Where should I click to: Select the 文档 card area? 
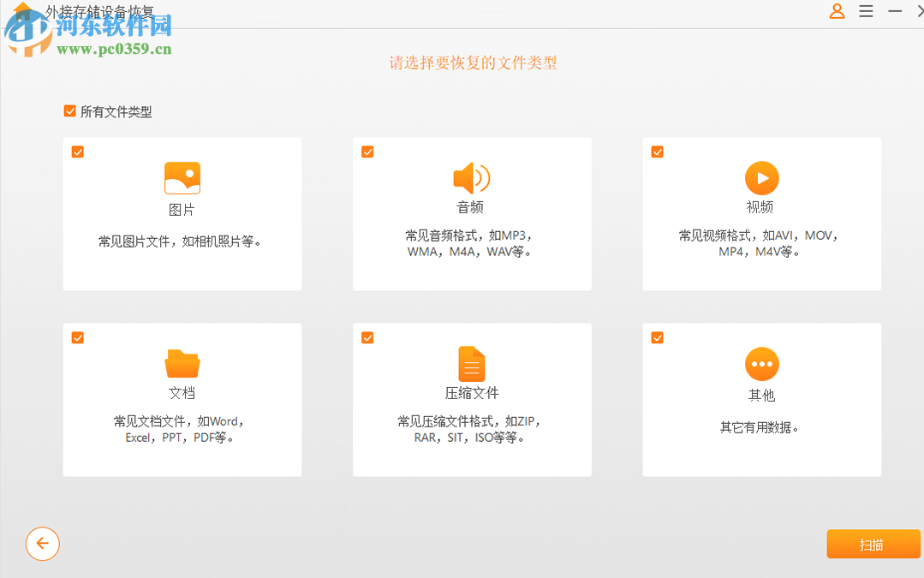click(x=182, y=399)
